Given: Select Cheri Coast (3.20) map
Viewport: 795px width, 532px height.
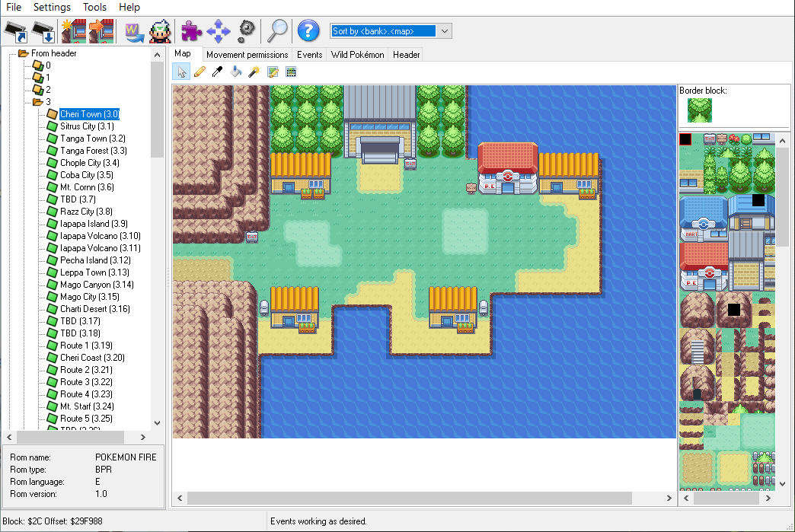Looking at the screenshot, I should pyautogui.click(x=92, y=357).
